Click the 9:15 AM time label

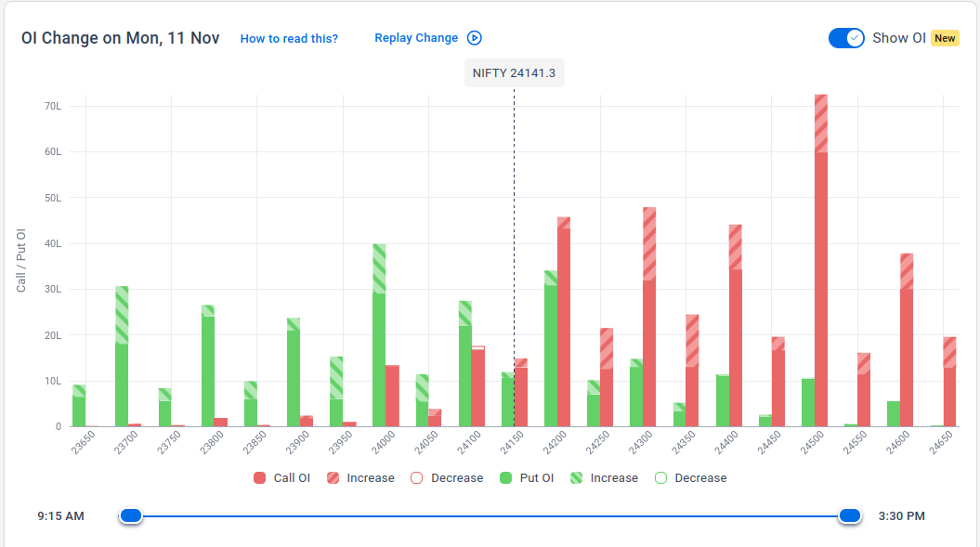click(x=60, y=516)
